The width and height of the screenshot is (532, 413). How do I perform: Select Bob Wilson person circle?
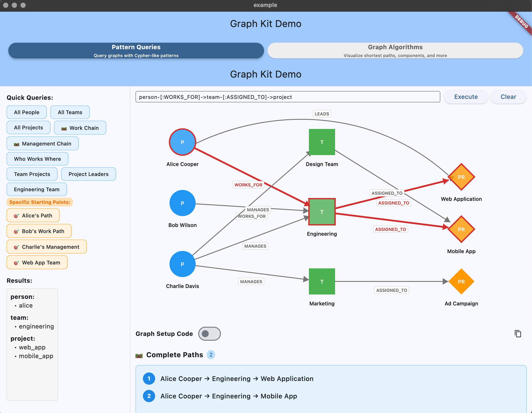pos(182,203)
